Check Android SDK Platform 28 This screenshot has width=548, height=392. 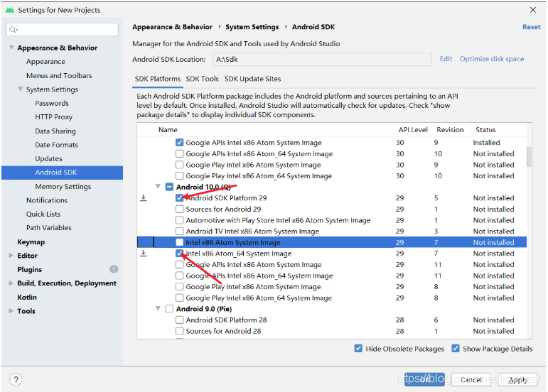pyautogui.click(x=179, y=320)
